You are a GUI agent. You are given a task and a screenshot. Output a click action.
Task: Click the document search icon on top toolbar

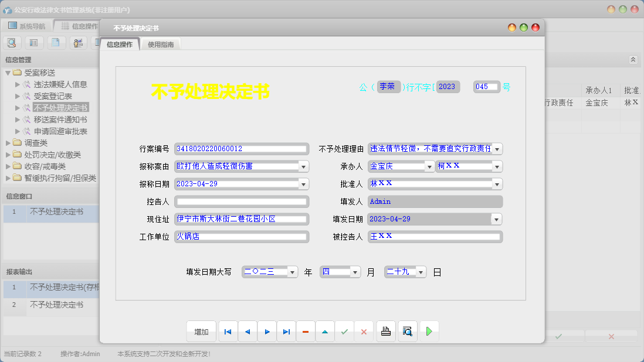(x=12, y=42)
